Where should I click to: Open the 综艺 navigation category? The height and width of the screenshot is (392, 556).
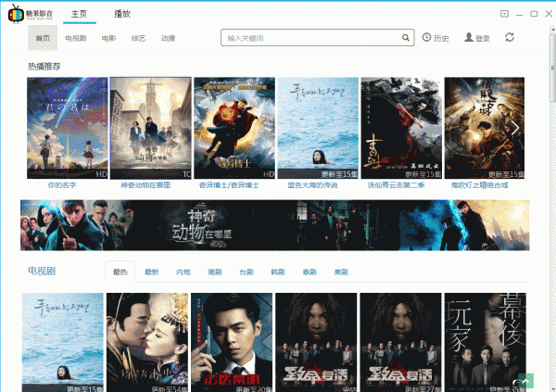tap(138, 38)
